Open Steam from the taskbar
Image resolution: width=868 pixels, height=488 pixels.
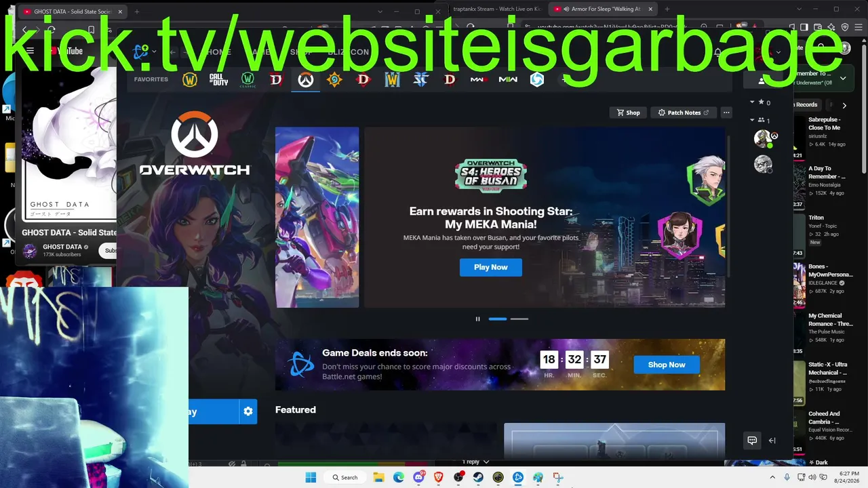pos(478,477)
